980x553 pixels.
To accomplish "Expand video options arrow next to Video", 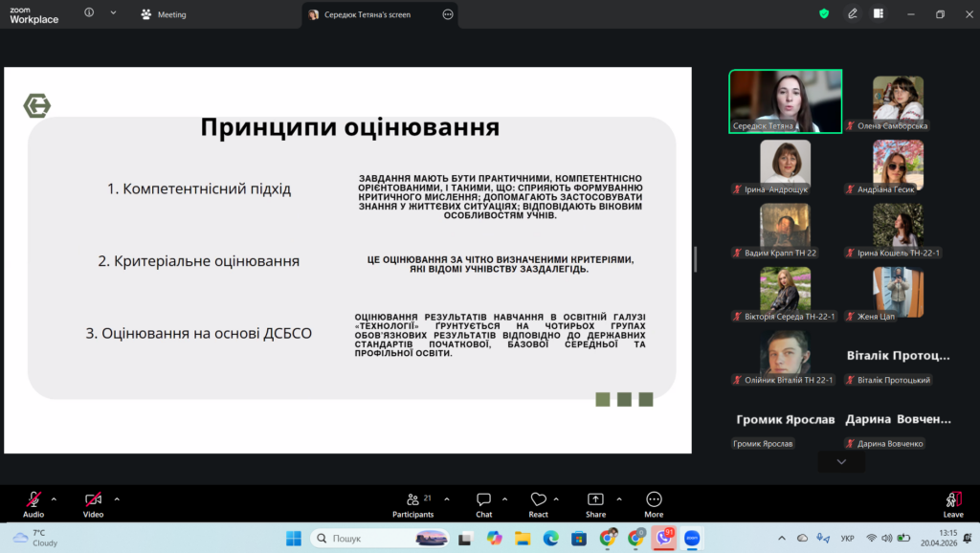I will [x=117, y=498].
